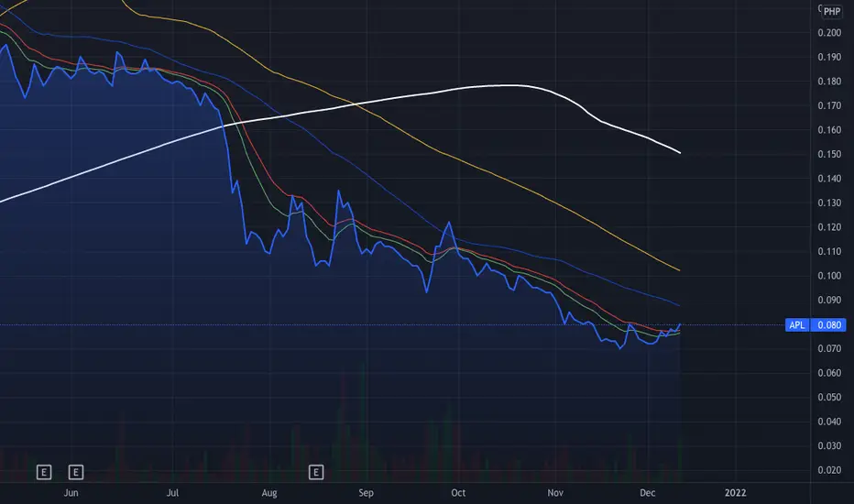Click the 0.160 price axis label

829,130
